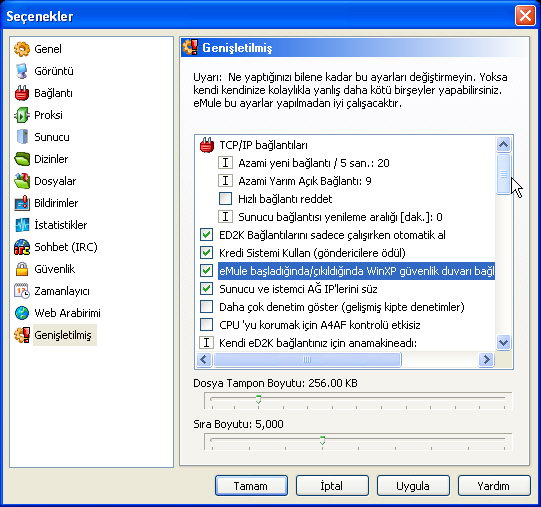Enable CPU'yu korumak için A4AF checkbox
This screenshot has height=507, width=541.
click(x=206, y=325)
